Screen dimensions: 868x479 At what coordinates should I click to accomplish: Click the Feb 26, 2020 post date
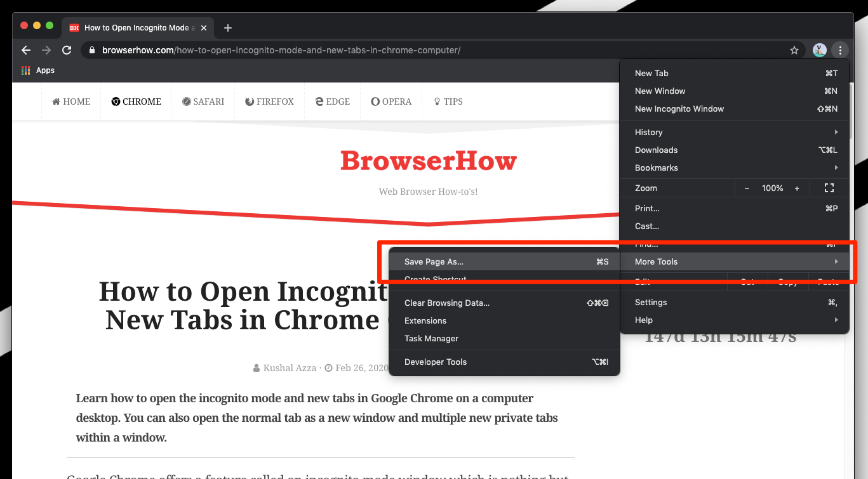click(361, 368)
